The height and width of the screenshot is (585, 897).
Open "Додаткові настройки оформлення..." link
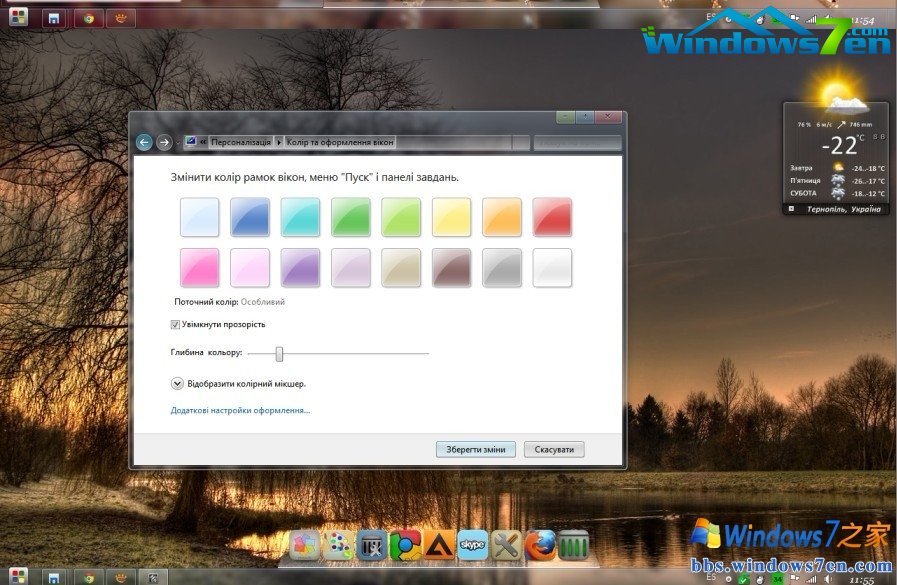[x=240, y=410]
